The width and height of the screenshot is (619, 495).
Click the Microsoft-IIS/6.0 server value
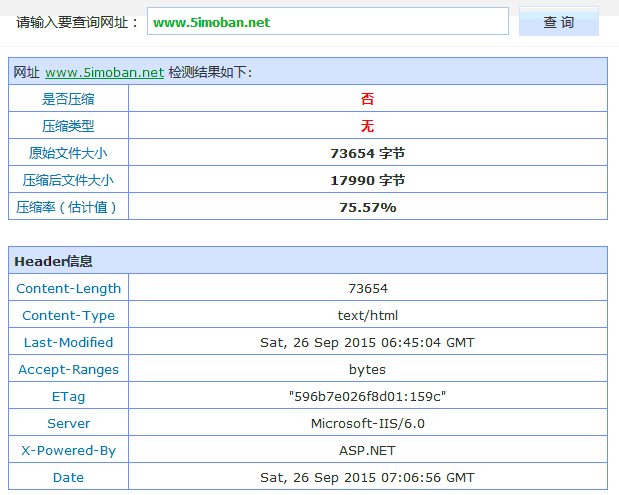367,423
